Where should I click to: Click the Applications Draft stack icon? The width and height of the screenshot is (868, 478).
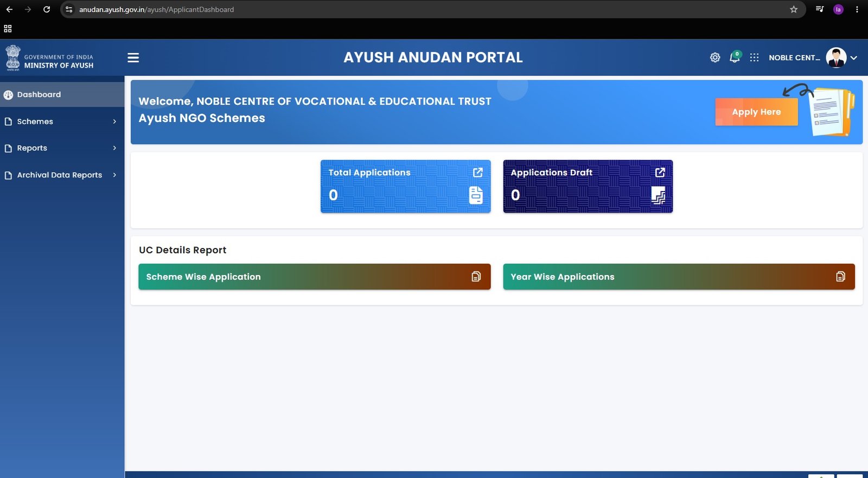point(658,195)
